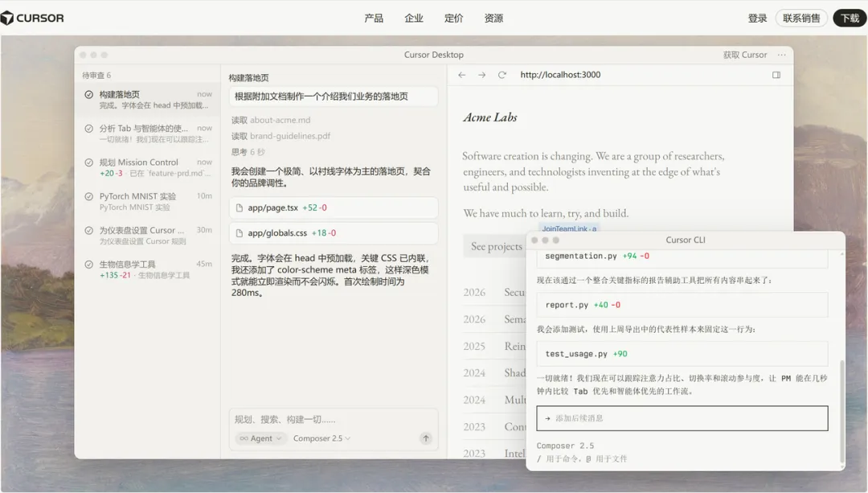Expand the 思考 6 秒 thinking step
Viewport: 868px width, 493px height.
click(248, 152)
